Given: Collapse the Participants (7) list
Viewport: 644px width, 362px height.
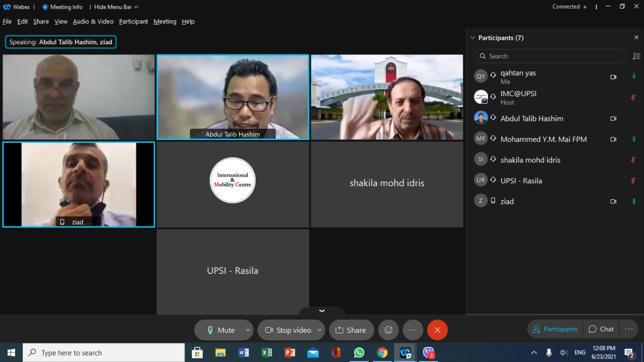Looking at the screenshot, I should pyautogui.click(x=472, y=38).
